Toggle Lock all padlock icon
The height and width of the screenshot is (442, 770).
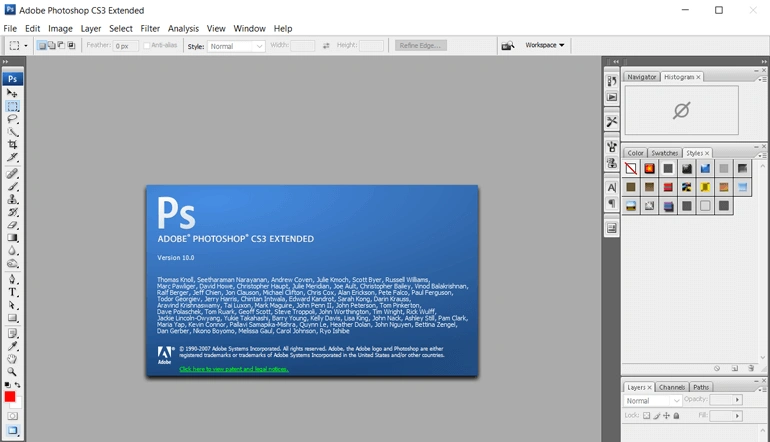(x=676, y=415)
